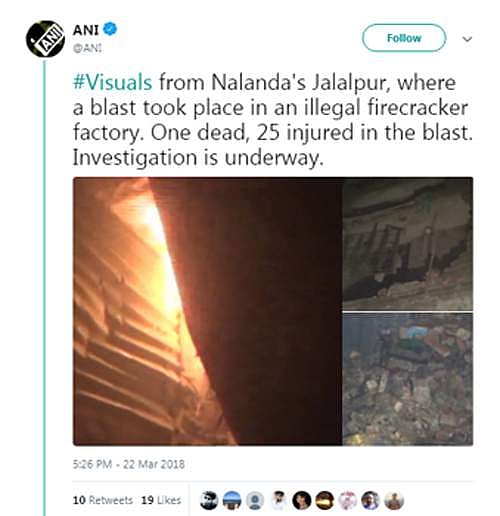This screenshot has height=516, width=500.
Task: Click the last liker avatar in the row
Action: click(x=394, y=500)
